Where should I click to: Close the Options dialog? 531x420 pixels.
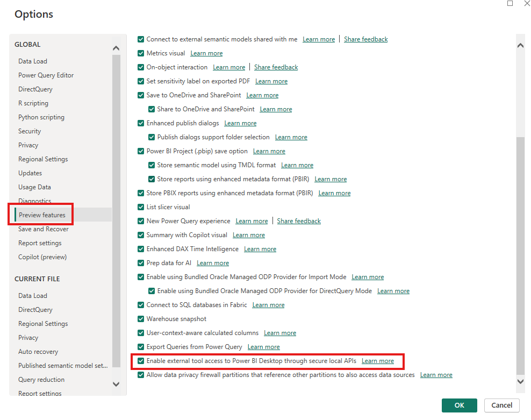click(x=527, y=3)
